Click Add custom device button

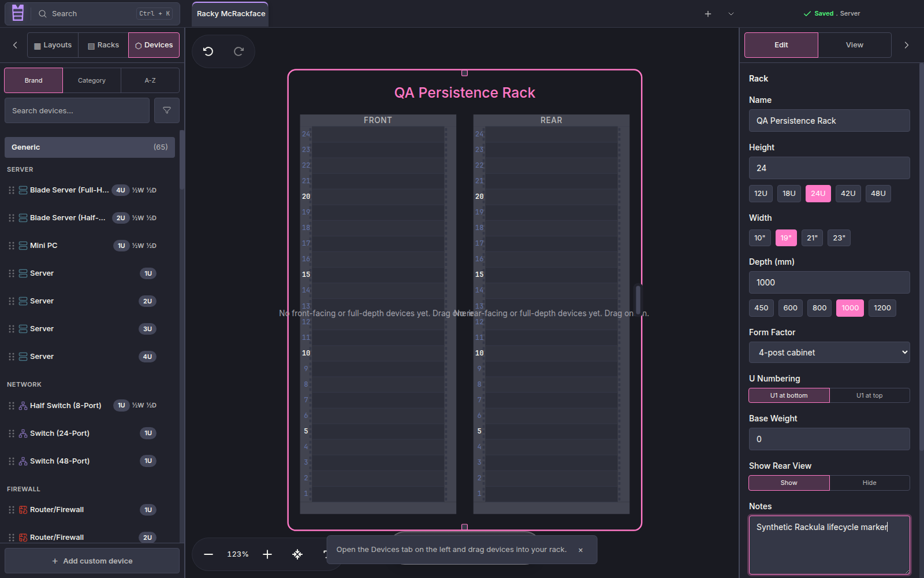[92, 561]
